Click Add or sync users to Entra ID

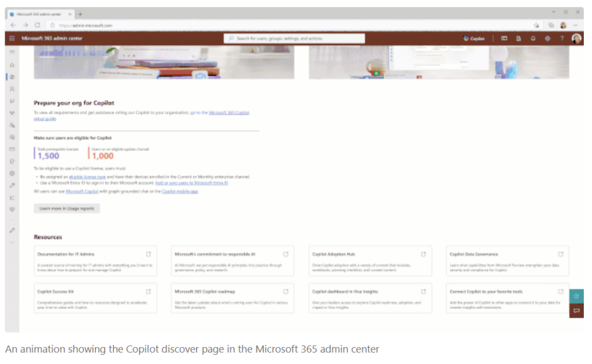point(191,183)
